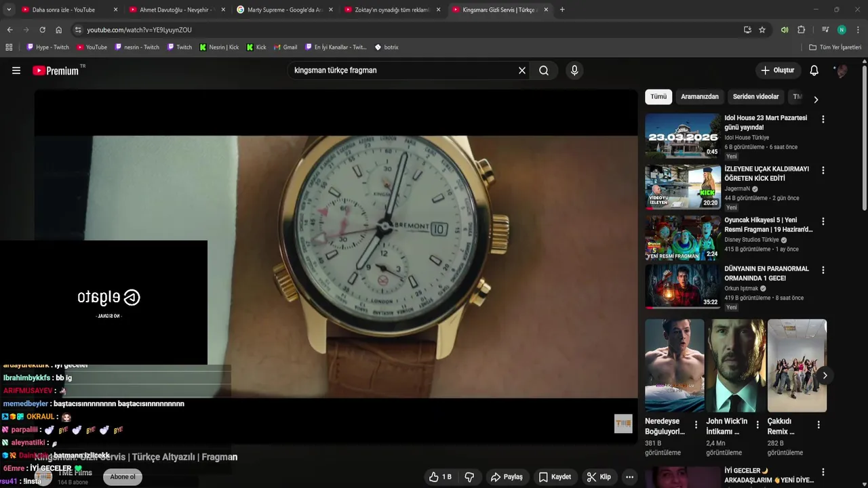Start voice search with microphone icon

(x=574, y=70)
